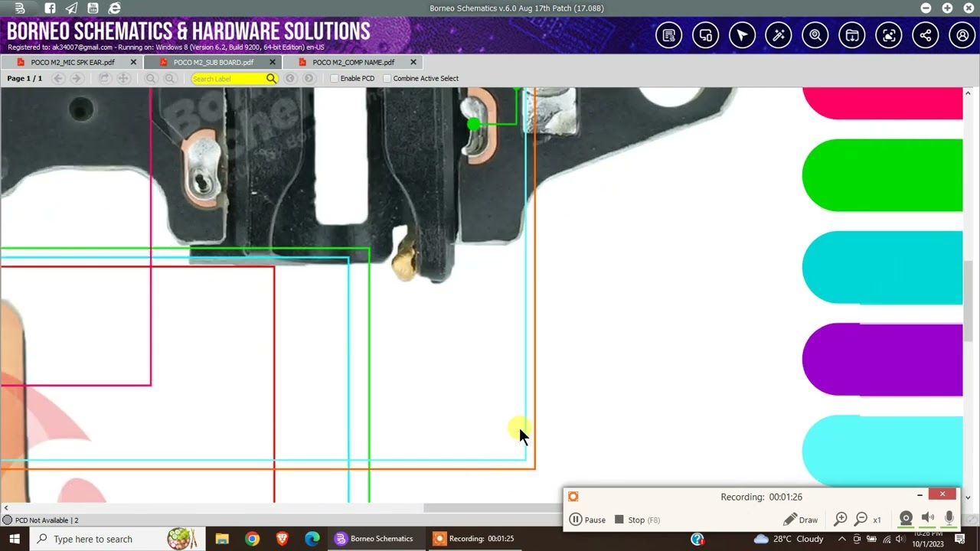The width and height of the screenshot is (980, 551).
Task: Expand hidden system tray icons chevron
Action: (x=842, y=539)
